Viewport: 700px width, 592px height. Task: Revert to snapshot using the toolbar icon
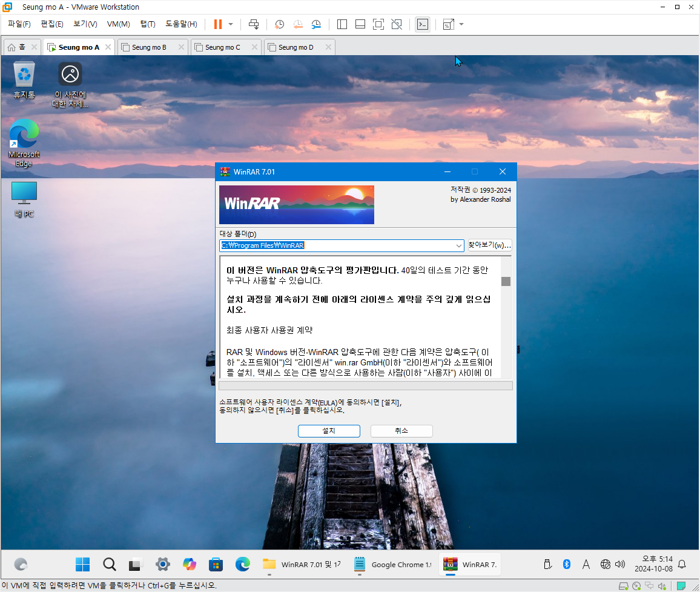pos(298,24)
